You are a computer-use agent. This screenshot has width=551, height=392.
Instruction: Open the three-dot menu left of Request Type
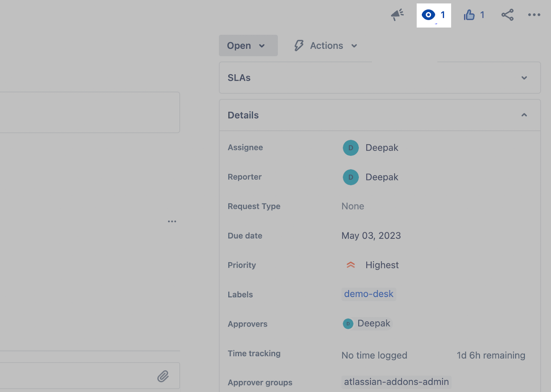click(x=172, y=221)
